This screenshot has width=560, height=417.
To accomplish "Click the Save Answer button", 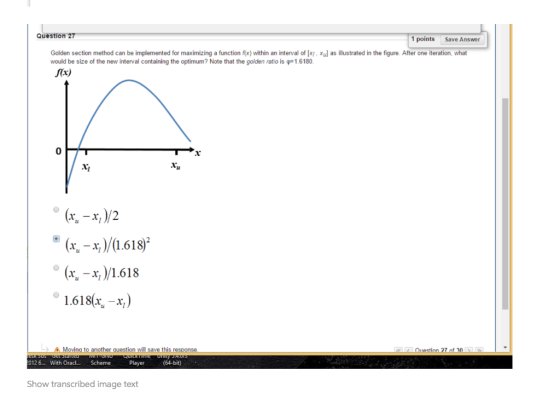I will (x=462, y=40).
